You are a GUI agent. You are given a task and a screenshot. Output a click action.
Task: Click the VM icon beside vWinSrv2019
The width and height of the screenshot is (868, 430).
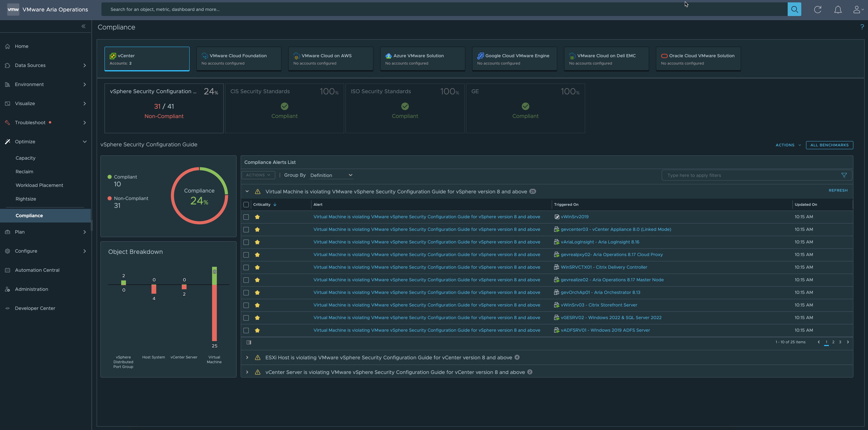tap(557, 217)
